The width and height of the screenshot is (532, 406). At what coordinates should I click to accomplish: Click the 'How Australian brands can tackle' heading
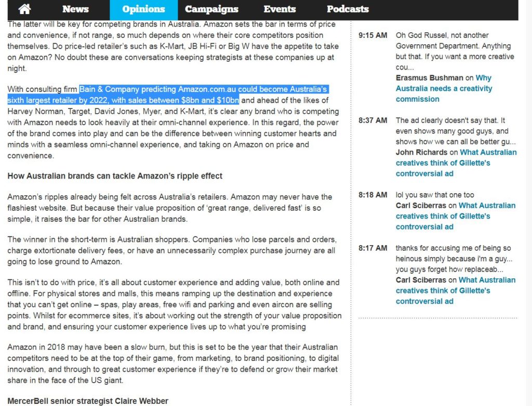(x=115, y=176)
